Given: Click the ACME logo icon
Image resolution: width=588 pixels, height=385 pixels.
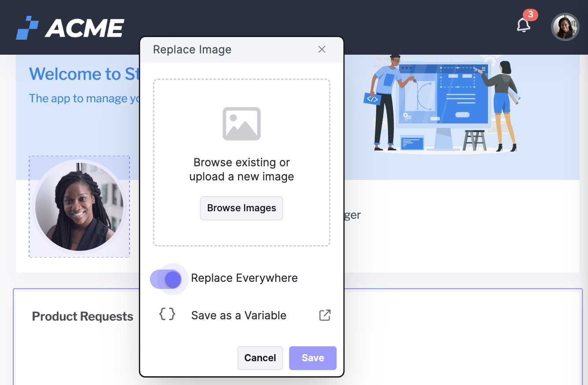Looking at the screenshot, I should click(x=26, y=27).
